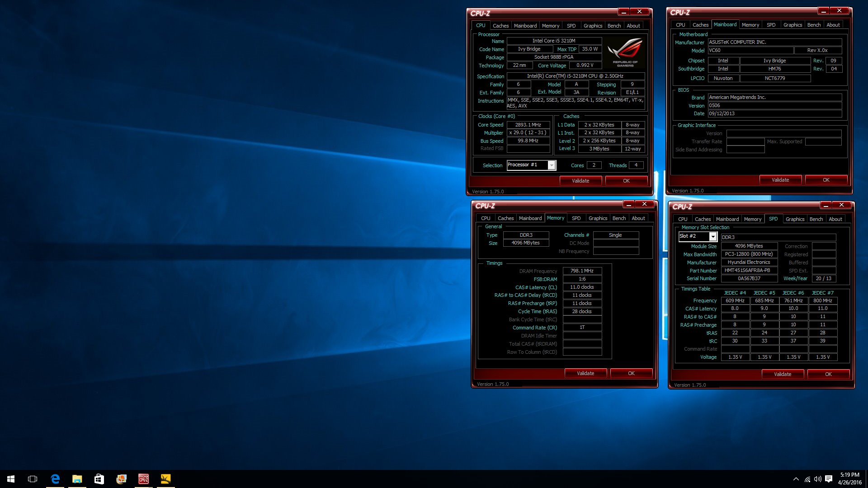Click OK in the SPD window
The width and height of the screenshot is (868, 488).
coord(828,374)
